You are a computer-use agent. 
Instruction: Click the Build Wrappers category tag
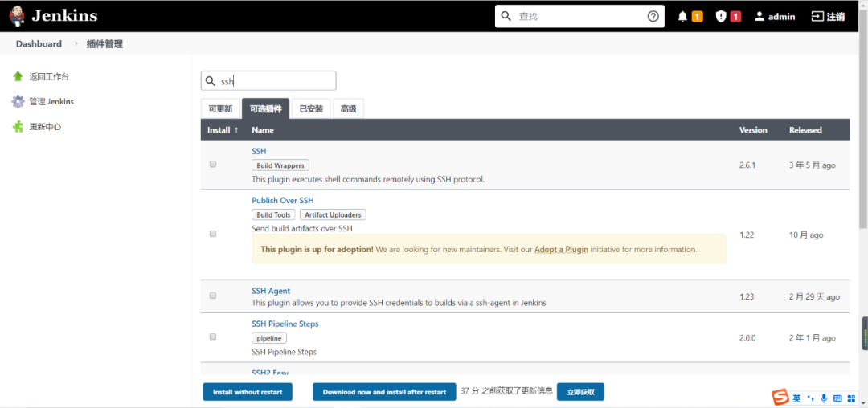(x=280, y=165)
